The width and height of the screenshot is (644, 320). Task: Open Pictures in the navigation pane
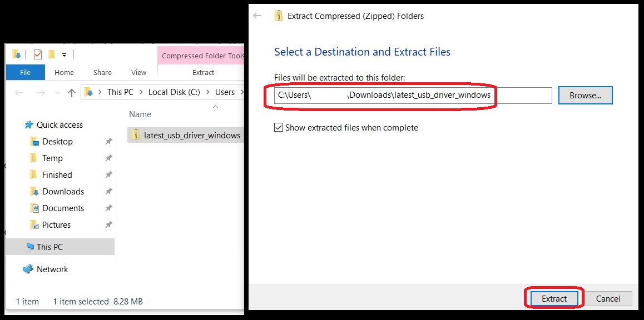pos(56,225)
